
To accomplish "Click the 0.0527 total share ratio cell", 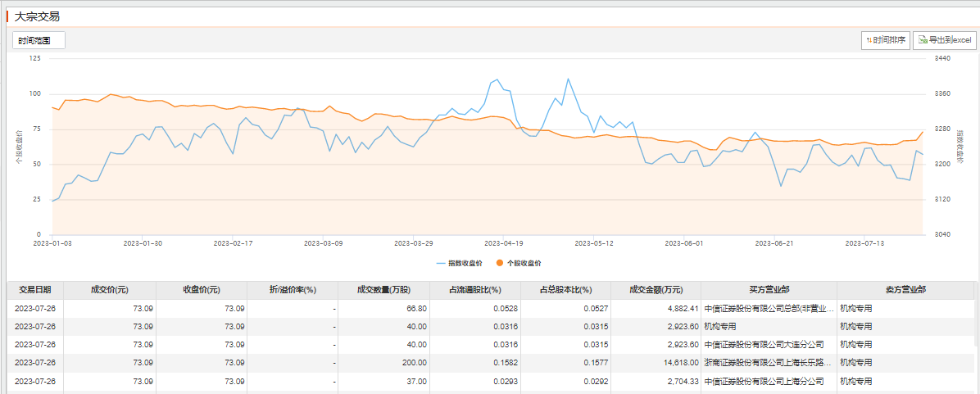I will click(x=566, y=309).
